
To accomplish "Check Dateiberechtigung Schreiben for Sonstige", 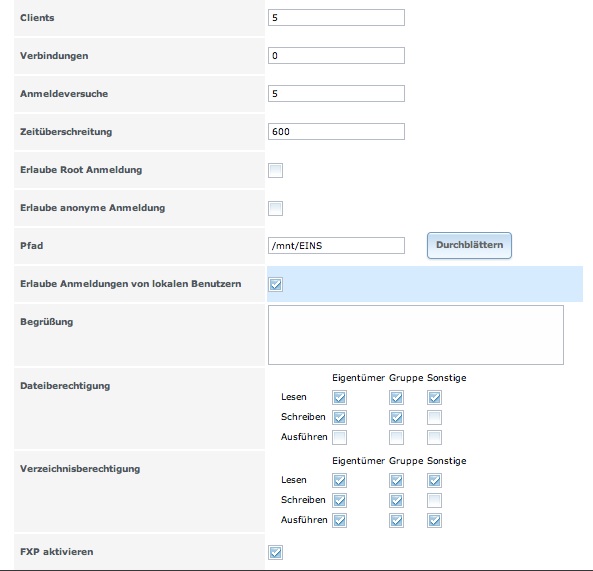I will coord(434,417).
